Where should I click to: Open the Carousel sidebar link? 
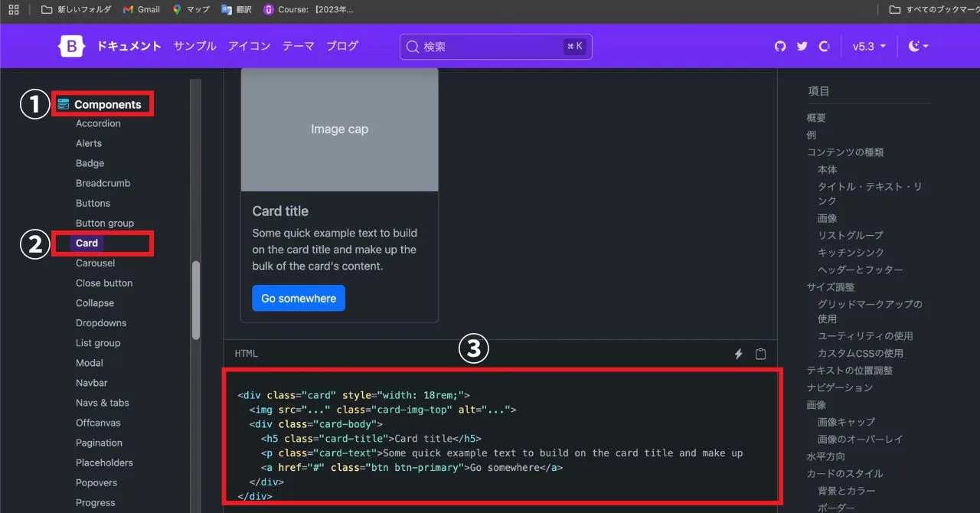(x=95, y=263)
